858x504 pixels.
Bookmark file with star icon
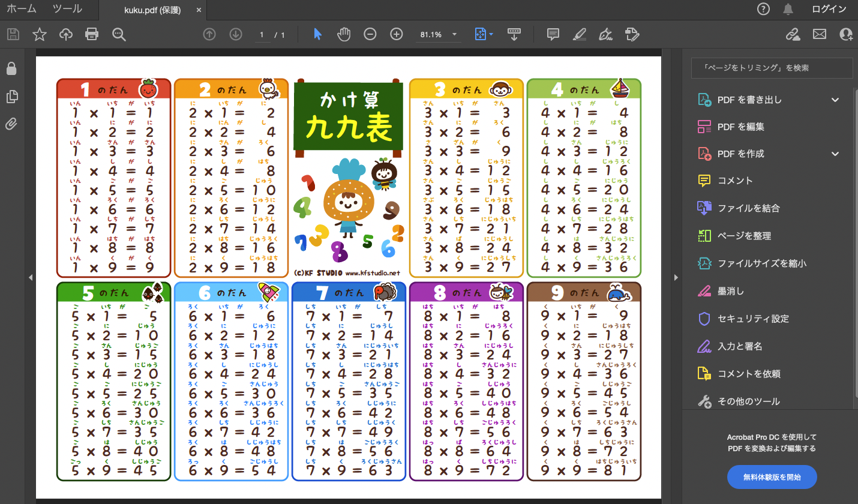pos(40,34)
